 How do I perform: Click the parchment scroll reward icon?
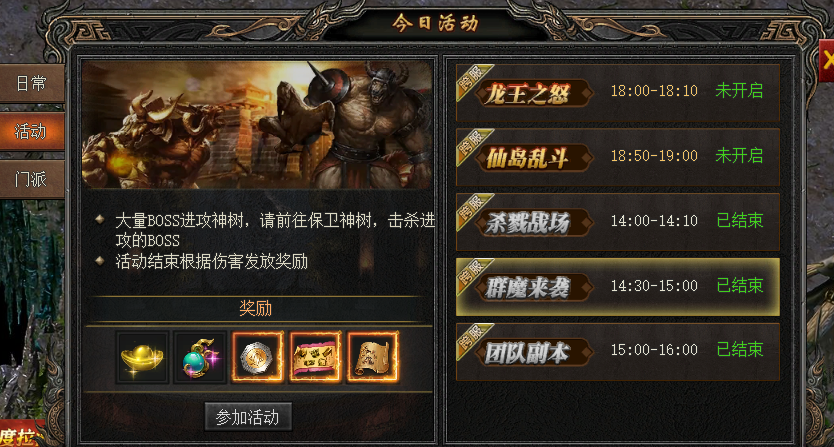click(x=372, y=357)
